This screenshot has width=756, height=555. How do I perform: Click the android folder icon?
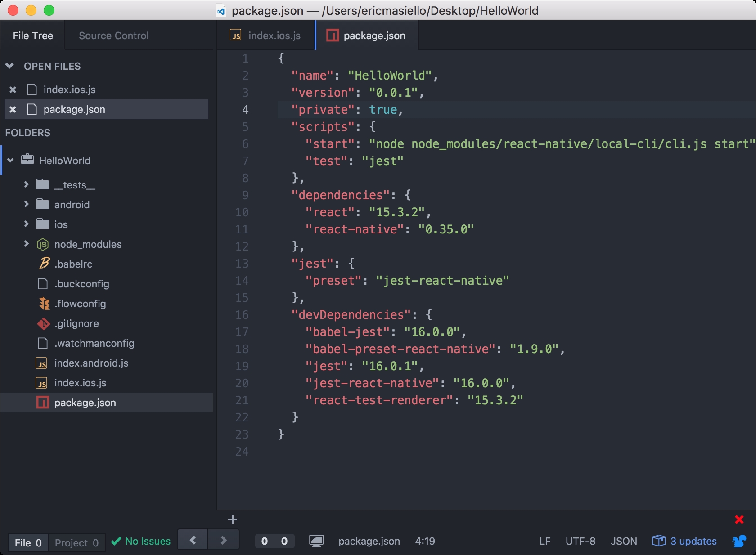43,204
